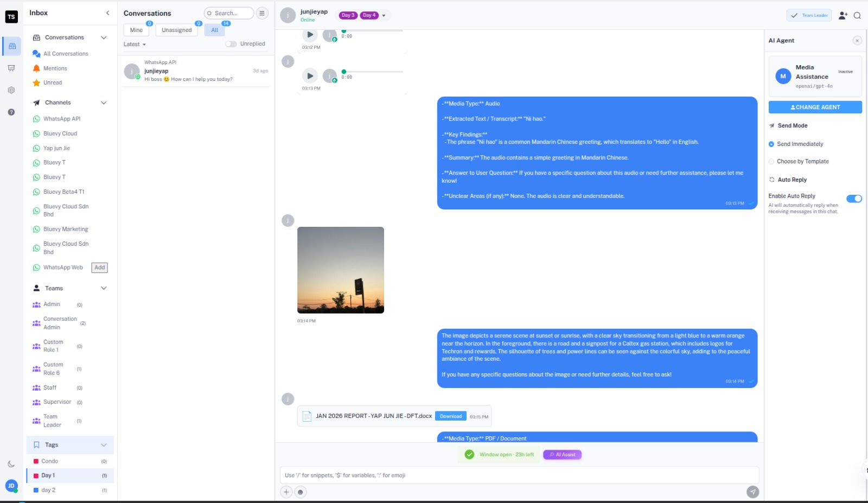Screen dimensions: 868x503
Task: Select Send Immediately radio option
Action: [771, 144]
